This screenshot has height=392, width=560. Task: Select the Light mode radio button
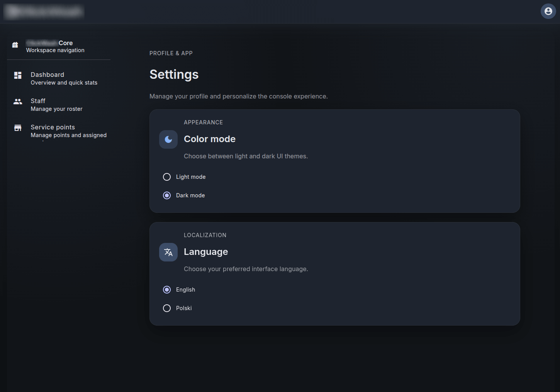(167, 177)
